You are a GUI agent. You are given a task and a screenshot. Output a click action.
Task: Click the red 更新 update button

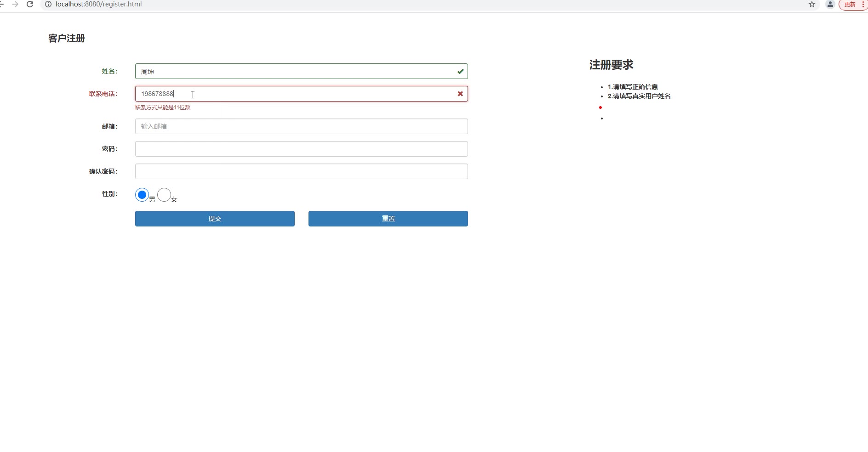[x=853, y=5]
